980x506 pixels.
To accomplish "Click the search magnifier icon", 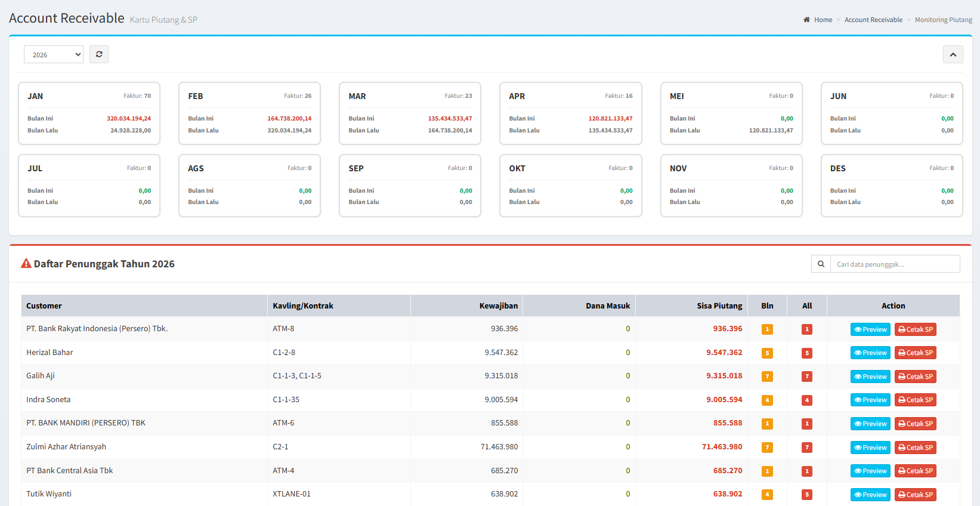I will coord(821,264).
